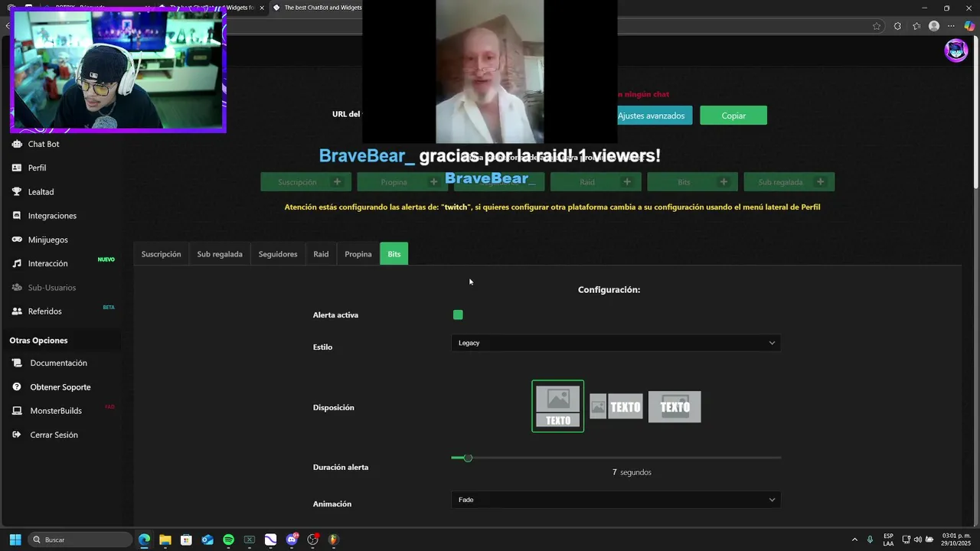Test the Sub regalada alert button
Viewport: 980px width, 551px height.
789,182
